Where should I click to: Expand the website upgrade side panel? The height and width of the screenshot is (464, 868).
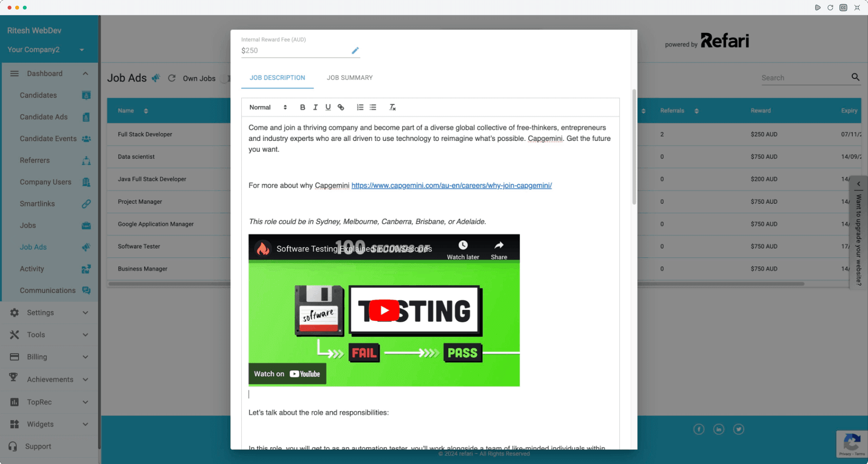(x=858, y=233)
